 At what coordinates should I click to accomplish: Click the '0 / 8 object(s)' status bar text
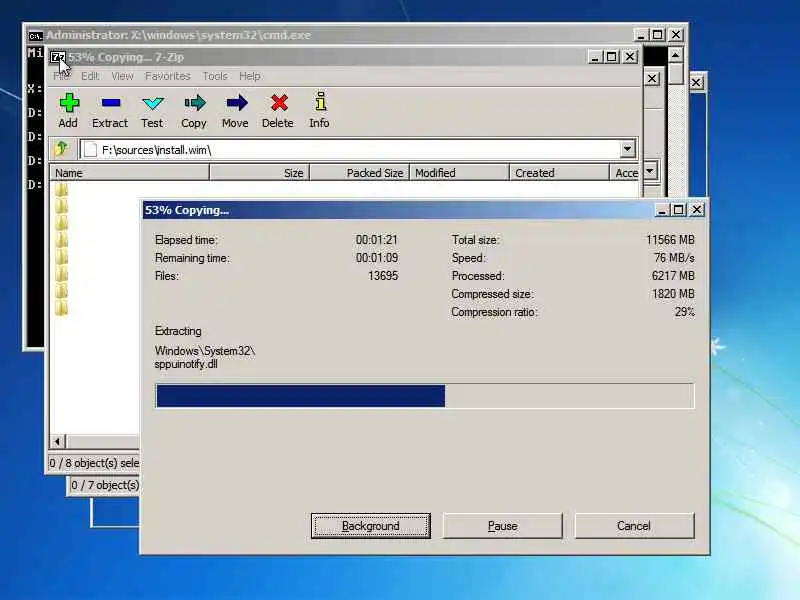(94, 463)
